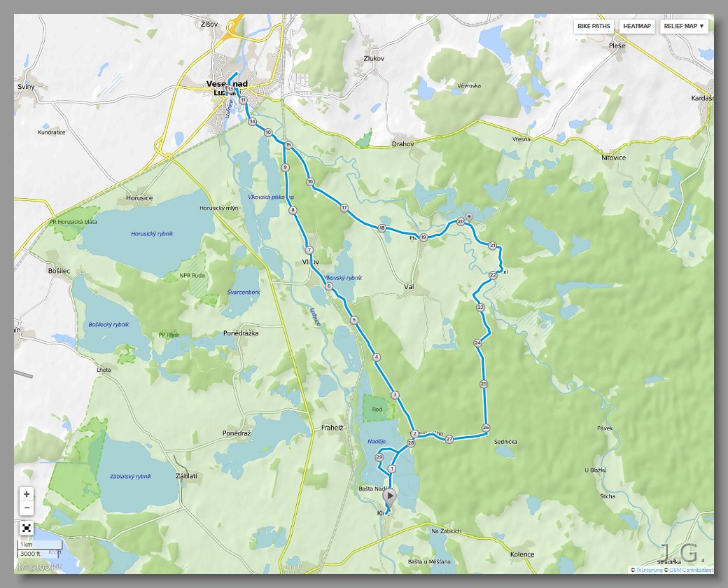Click the route end pin marker

pyautogui.click(x=470, y=217)
